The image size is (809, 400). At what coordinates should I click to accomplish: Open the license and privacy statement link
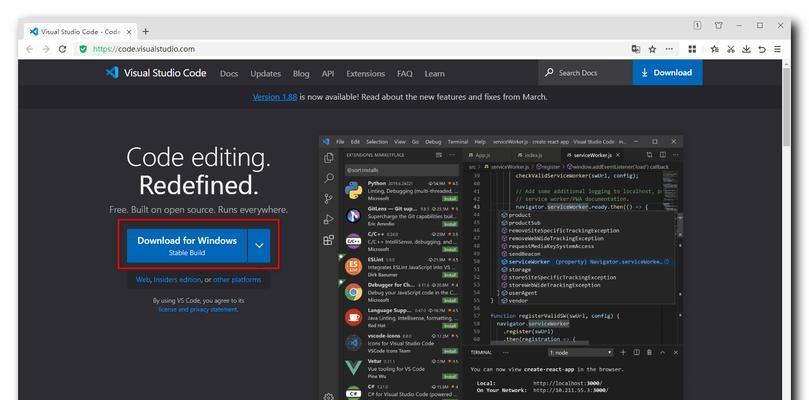198,309
